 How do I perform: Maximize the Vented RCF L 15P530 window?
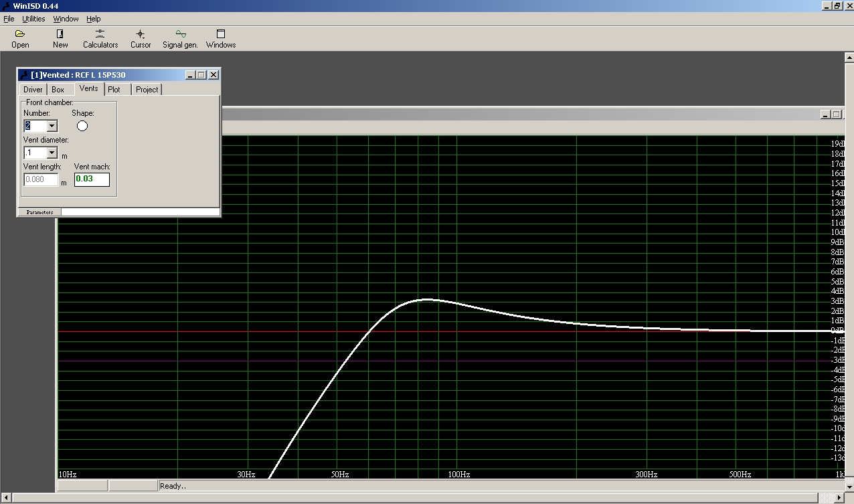coord(201,75)
